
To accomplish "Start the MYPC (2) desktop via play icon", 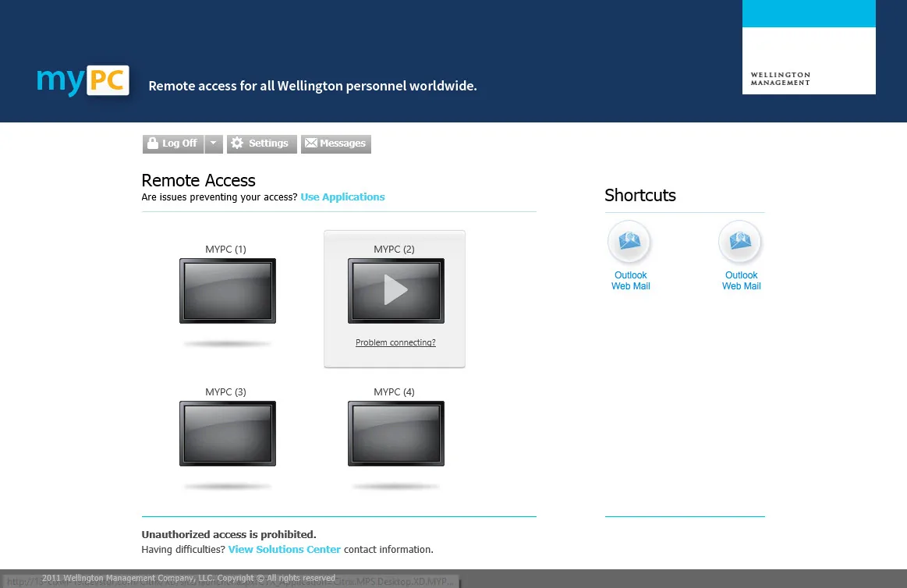I will tap(395, 291).
